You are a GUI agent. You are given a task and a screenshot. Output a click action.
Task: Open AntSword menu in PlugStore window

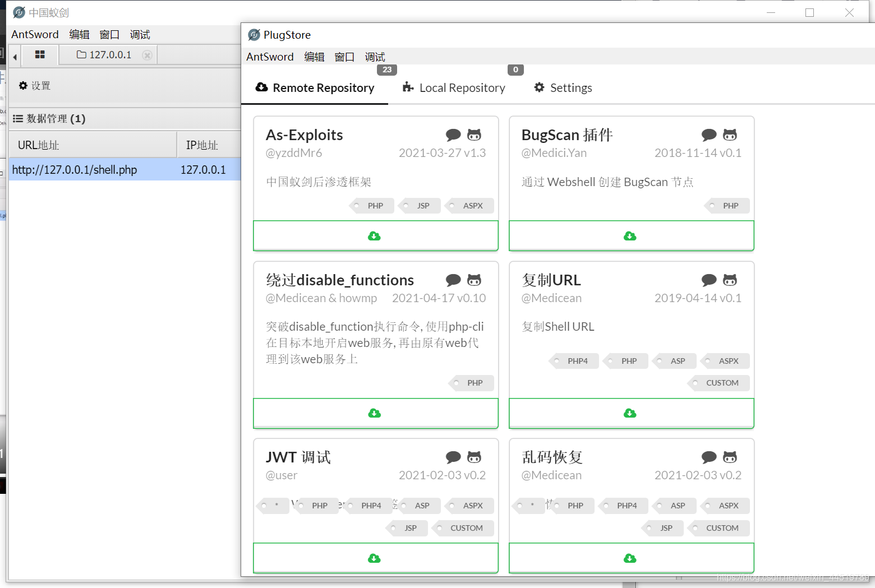tap(270, 57)
